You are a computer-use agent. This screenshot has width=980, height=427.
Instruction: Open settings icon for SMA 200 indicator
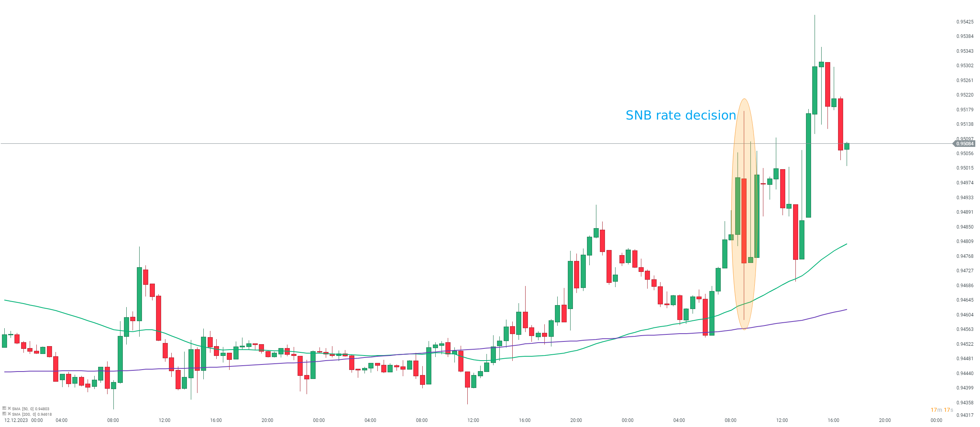4,413
